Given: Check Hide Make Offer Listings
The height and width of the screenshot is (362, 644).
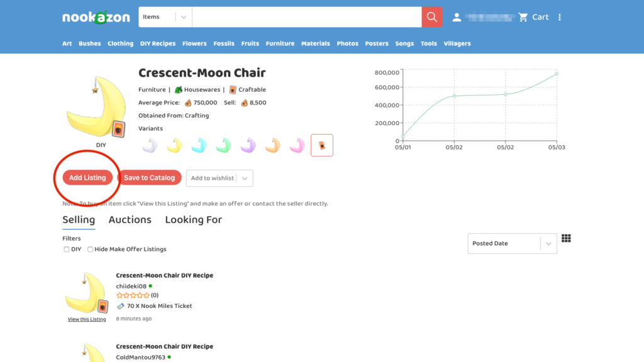Looking at the screenshot, I should coord(91,249).
